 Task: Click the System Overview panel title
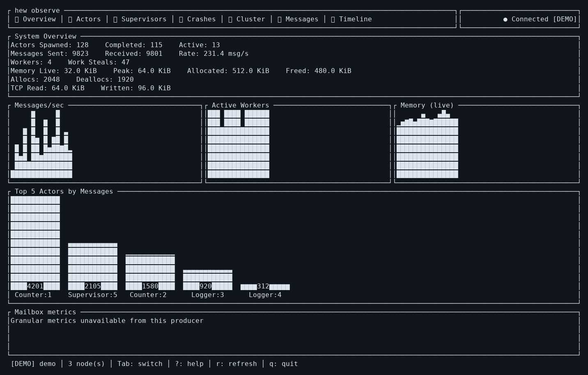(46, 37)
